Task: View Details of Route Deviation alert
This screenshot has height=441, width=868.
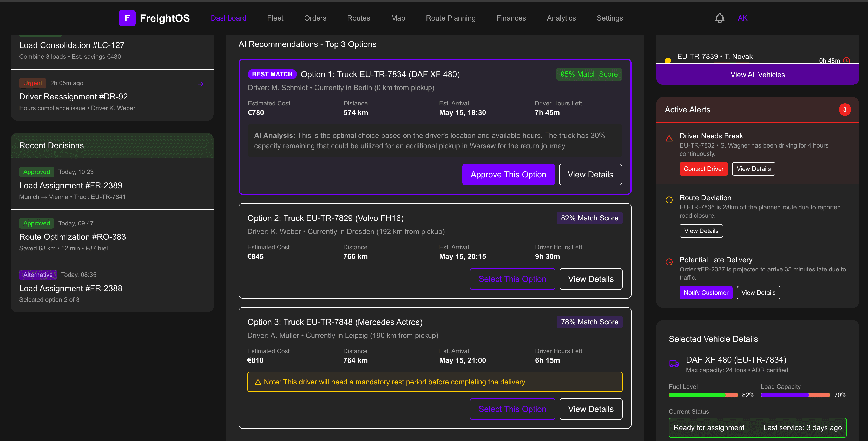Action: pos(701,231)
